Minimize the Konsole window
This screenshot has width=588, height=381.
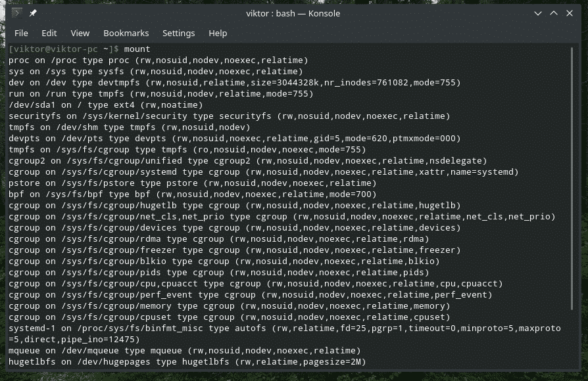(x=538, y=14)
